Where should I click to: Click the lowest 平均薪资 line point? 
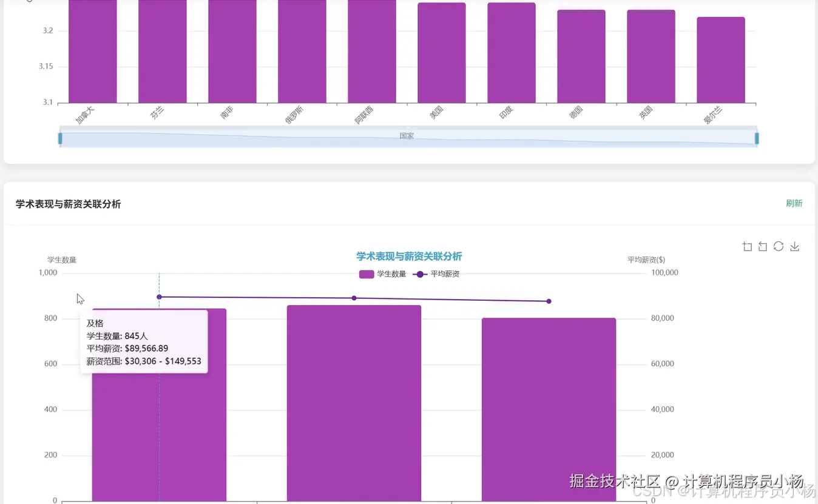coord(549,301)
